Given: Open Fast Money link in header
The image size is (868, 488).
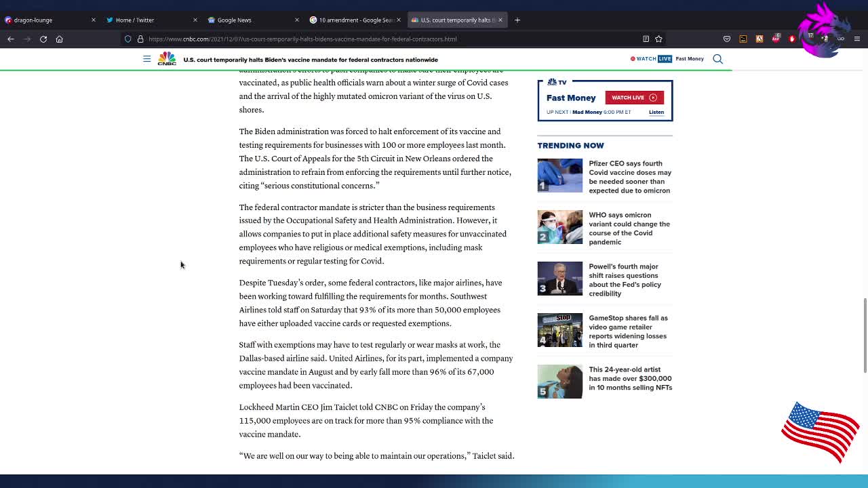Looking at the screenshot, I should click(x=690, y=59).
